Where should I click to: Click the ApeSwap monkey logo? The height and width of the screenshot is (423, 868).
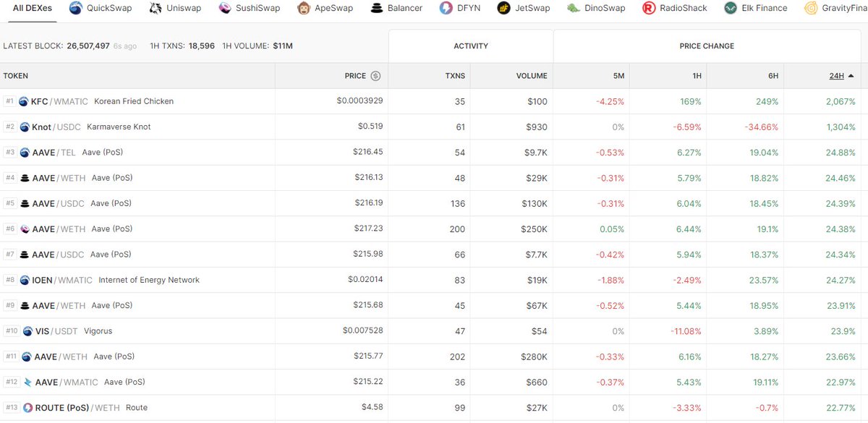pyautogui.click(x=304, y=8)
